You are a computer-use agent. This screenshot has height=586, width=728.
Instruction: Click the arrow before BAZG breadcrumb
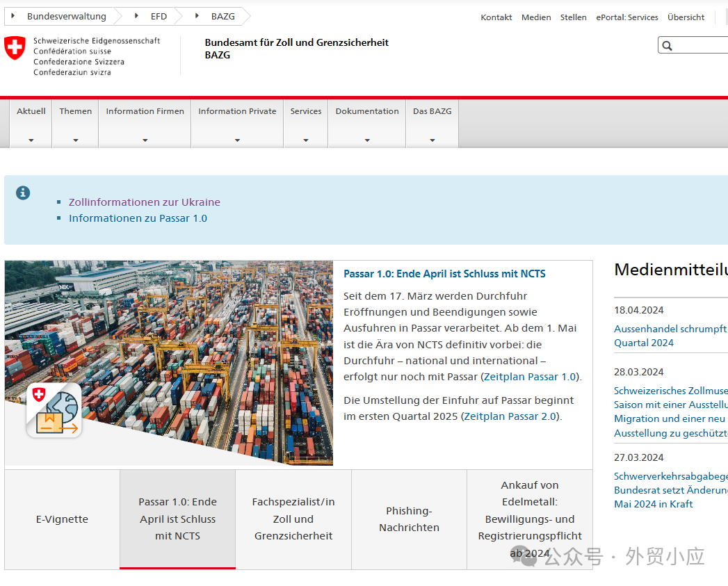[x=197, y=16]
